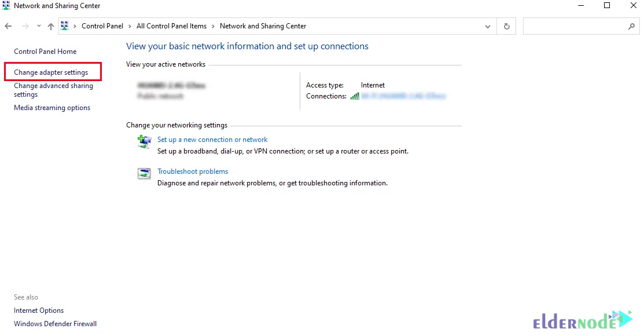
Task: Click the wireless signal strength icon
Action: [x=354, y=96]
